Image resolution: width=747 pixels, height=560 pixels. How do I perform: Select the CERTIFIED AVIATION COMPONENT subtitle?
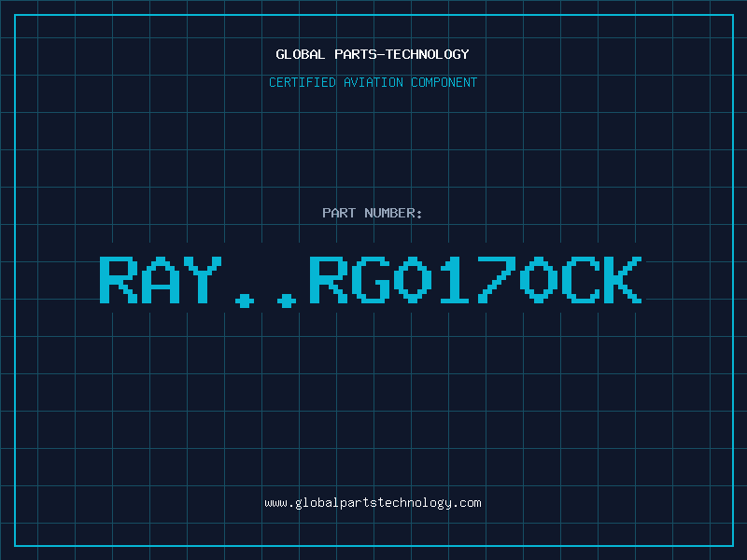[x=373, y=82]
